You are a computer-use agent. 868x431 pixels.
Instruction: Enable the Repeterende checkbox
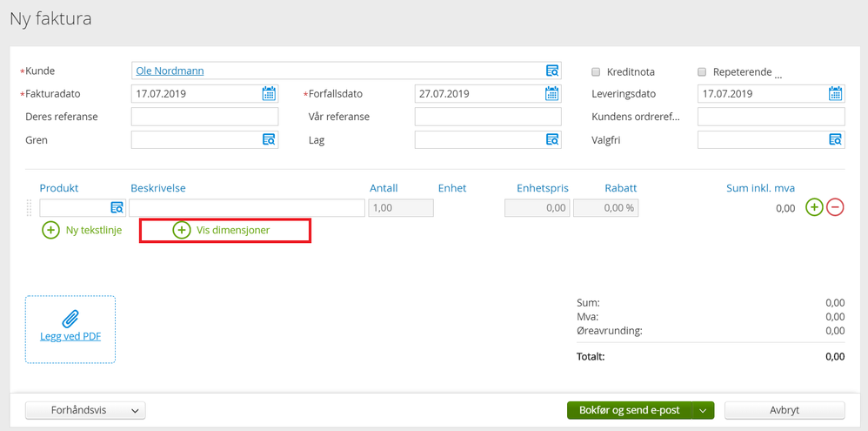(x=702, y=71)
